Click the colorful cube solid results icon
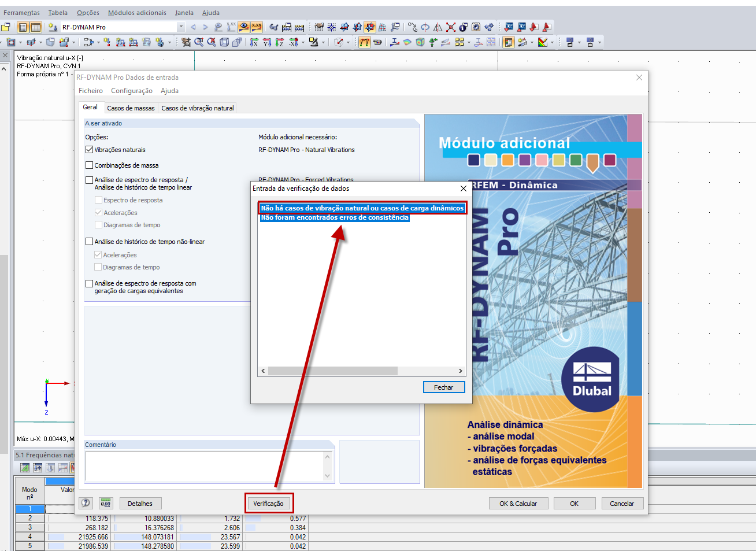This screenshot has width=756, height=551. point(420,42)
